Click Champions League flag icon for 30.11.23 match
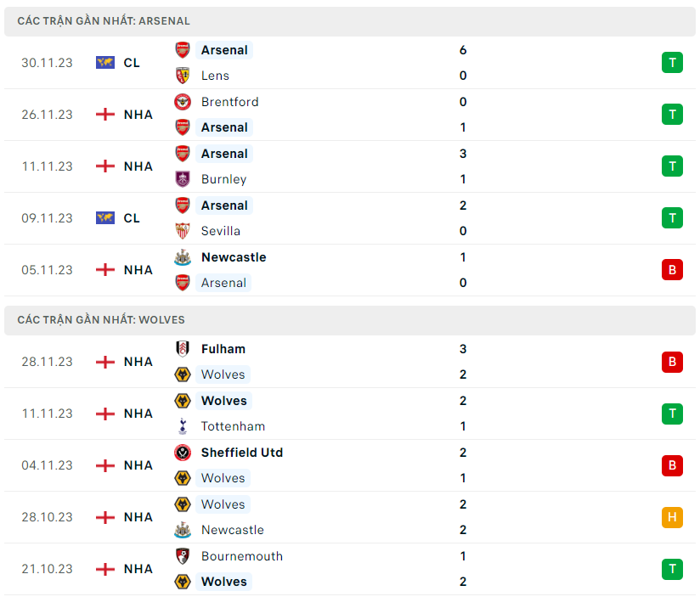The image size is (700, 608). point(105,63)
